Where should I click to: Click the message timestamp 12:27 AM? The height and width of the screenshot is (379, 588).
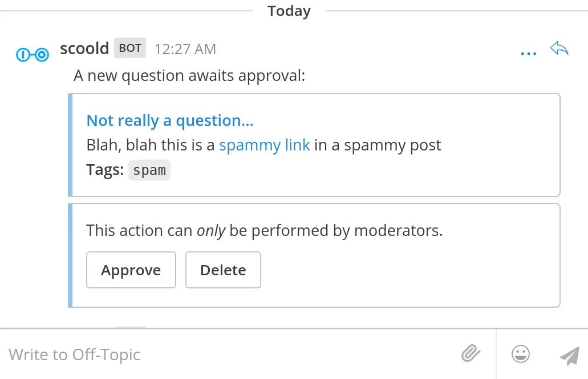click(185, 50)
